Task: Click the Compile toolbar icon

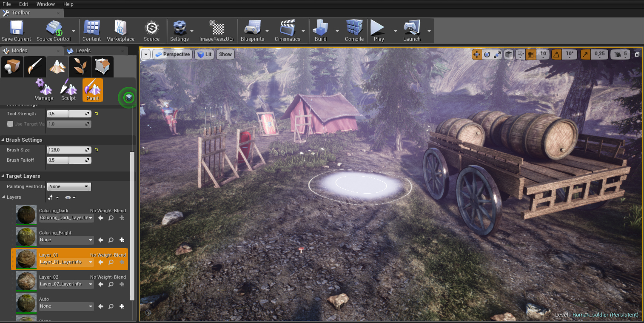Action: [354, 31]
